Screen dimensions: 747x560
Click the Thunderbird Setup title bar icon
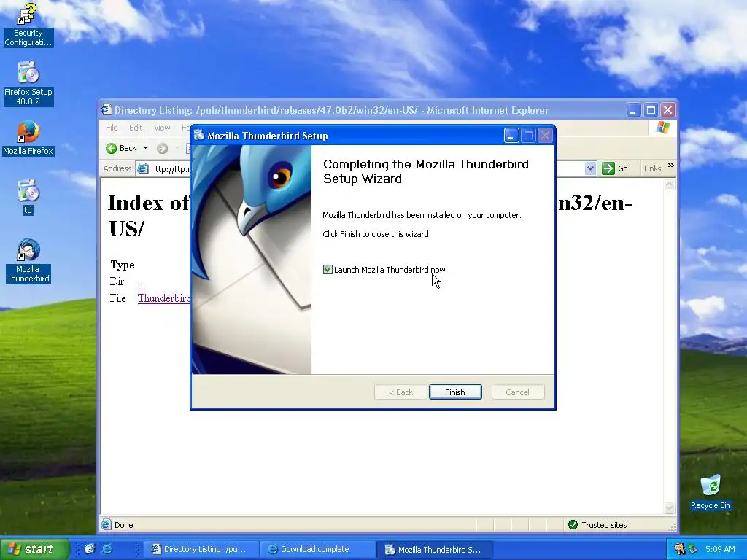coord(199,136)
